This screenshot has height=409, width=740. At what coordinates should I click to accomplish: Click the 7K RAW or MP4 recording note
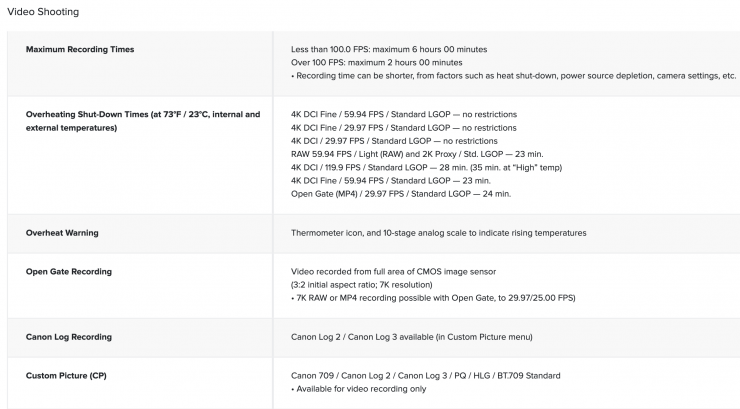click(x=433, y=297)
